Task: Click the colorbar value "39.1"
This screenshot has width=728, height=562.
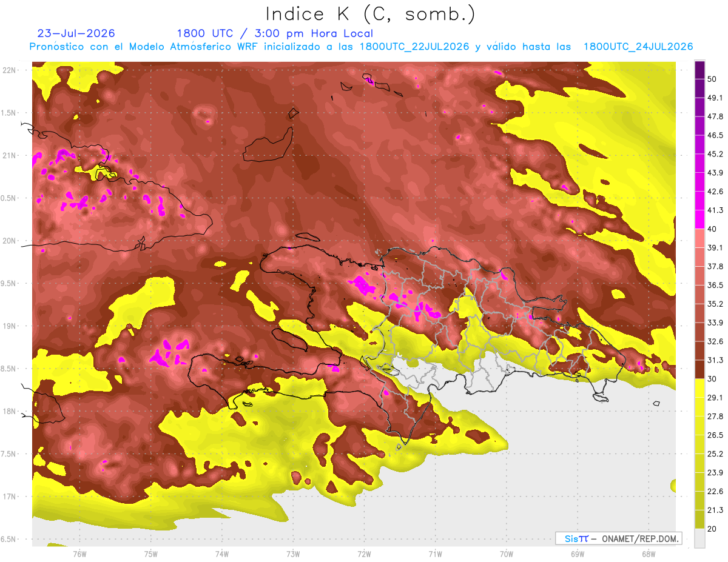Action: coord(715,247)
